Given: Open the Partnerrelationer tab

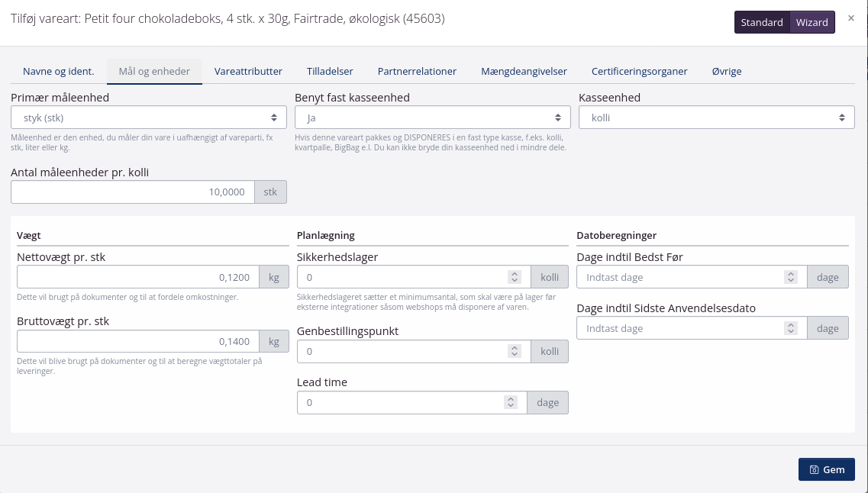Looking at the screenshot, I should 417,72.
